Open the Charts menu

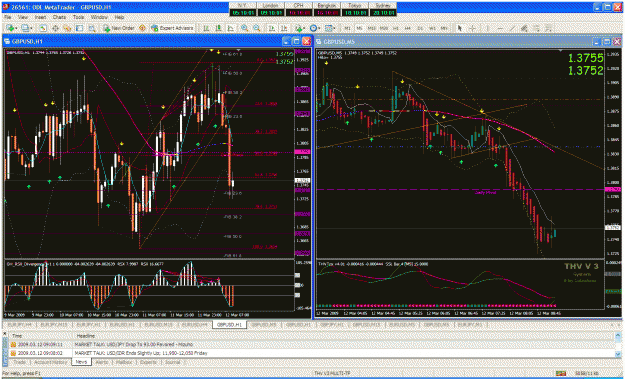59,18
